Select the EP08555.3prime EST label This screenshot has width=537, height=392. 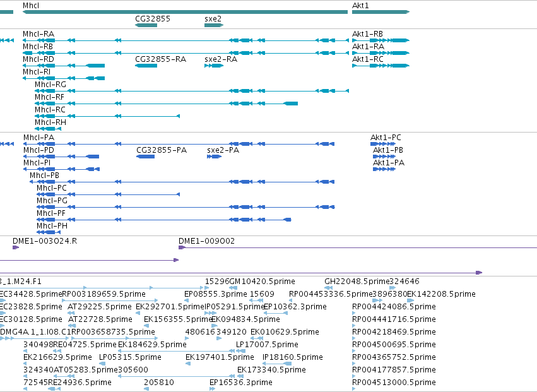point(216,294)
